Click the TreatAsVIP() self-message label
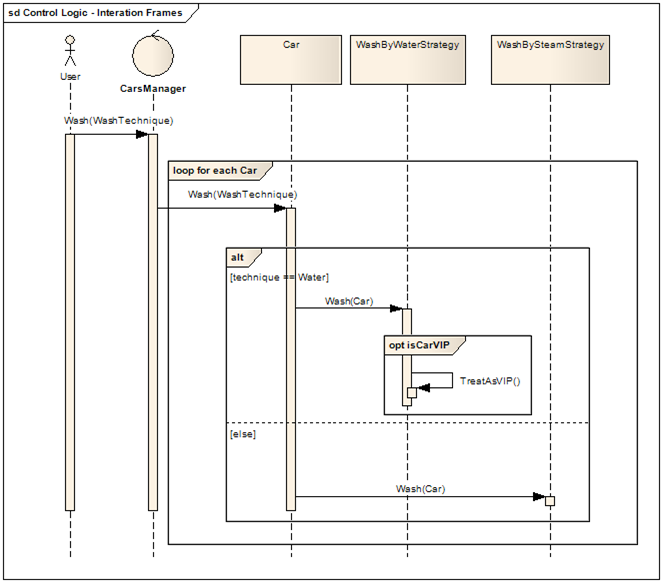Screen dimensions: 662x582 coord(490,381)
